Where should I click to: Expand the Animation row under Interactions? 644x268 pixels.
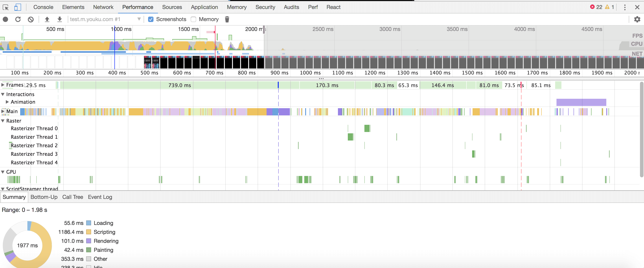click(x=7, y=102)
